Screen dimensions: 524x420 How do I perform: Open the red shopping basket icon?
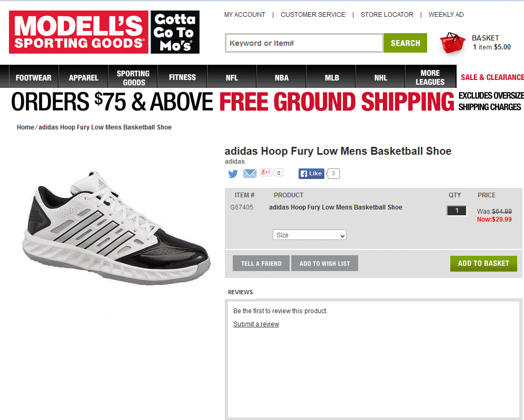click(452, 43)
